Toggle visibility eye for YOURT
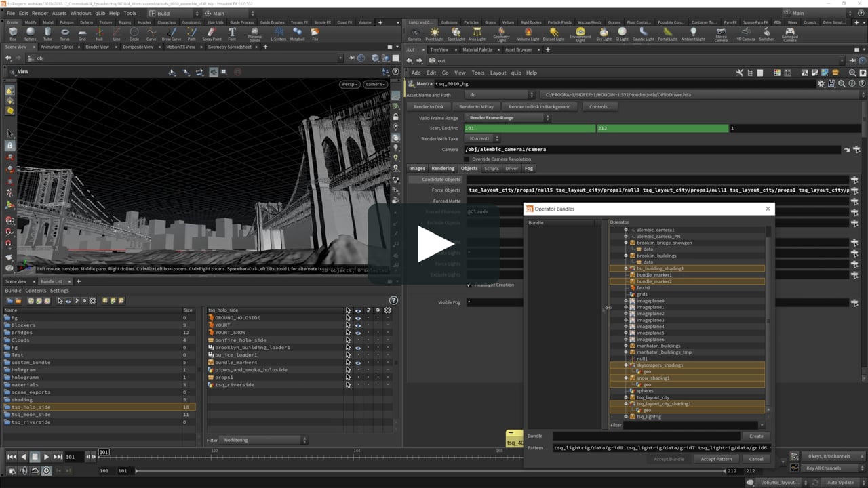The image size is (868, 488). (357, 325)
